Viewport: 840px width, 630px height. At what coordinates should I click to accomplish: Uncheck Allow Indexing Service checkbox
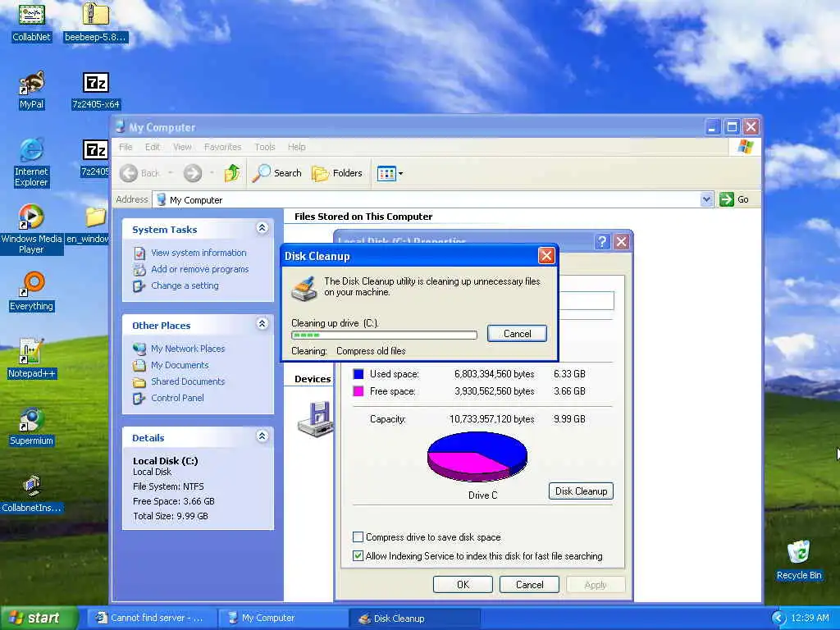(x=358, y=555)
